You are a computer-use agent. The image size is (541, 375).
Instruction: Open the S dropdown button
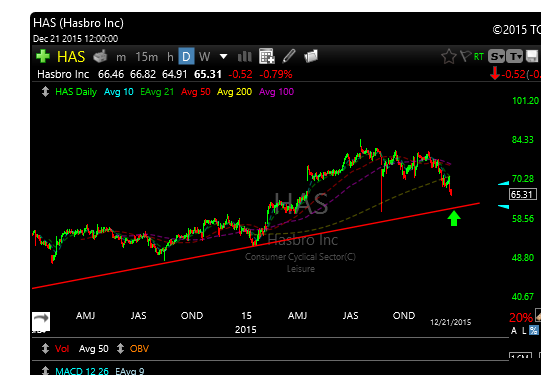pos(496,57)
